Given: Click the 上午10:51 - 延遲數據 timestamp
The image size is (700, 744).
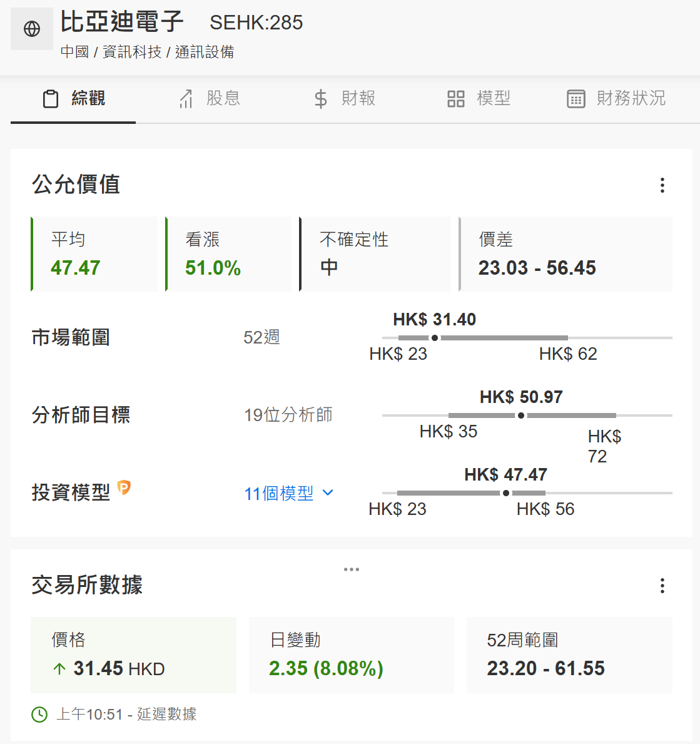Looking at the screenshot, I should (x=126, y=714).
